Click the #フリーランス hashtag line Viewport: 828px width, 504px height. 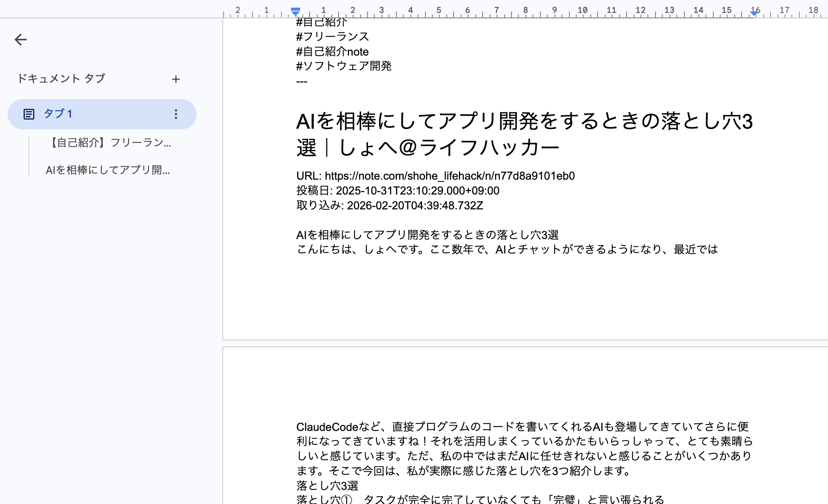[332, 37]
